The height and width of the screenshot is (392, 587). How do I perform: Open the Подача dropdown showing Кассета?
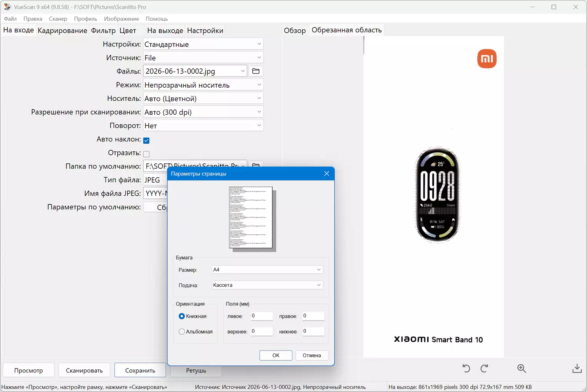(x=267, y=285)
